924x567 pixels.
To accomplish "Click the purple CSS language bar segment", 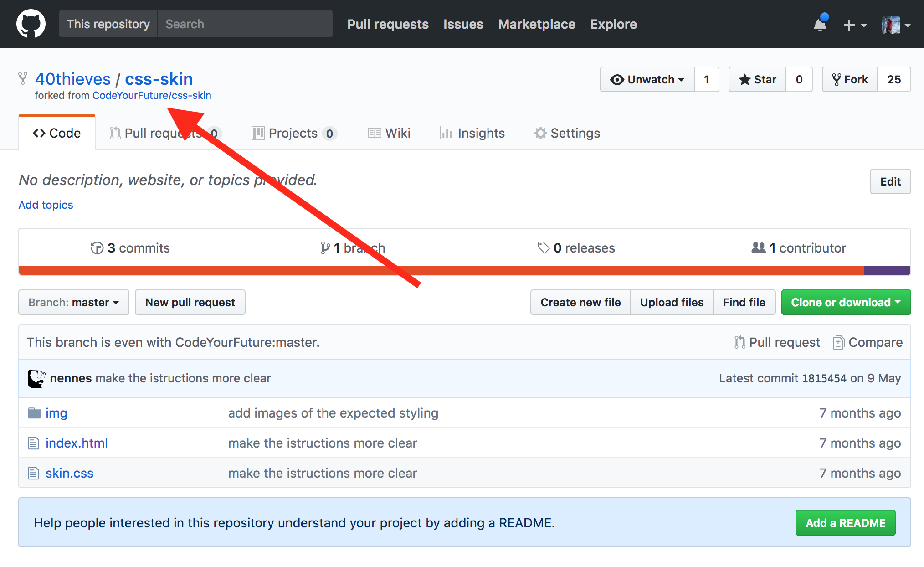I will coord(887,270).
